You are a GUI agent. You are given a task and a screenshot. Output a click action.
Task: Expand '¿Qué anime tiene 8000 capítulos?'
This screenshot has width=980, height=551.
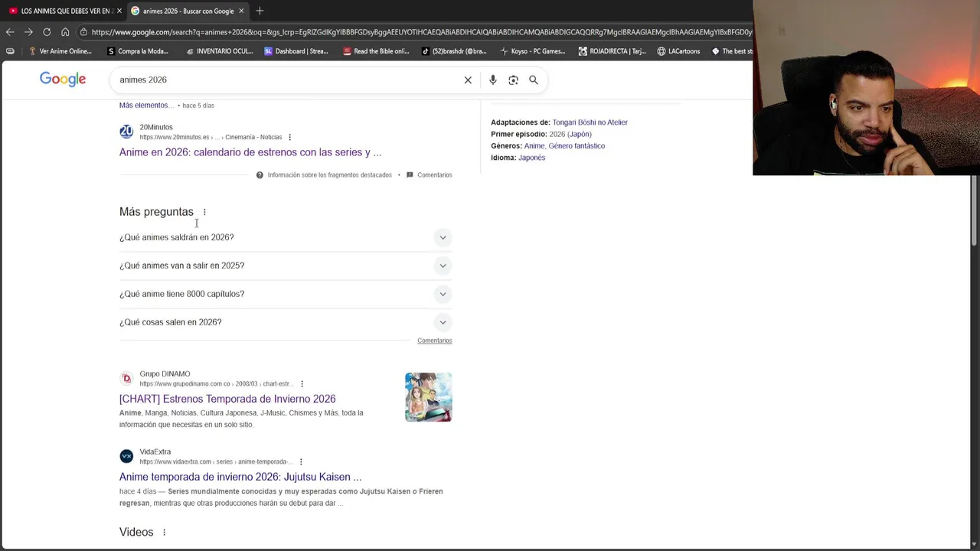coord(286,294)
